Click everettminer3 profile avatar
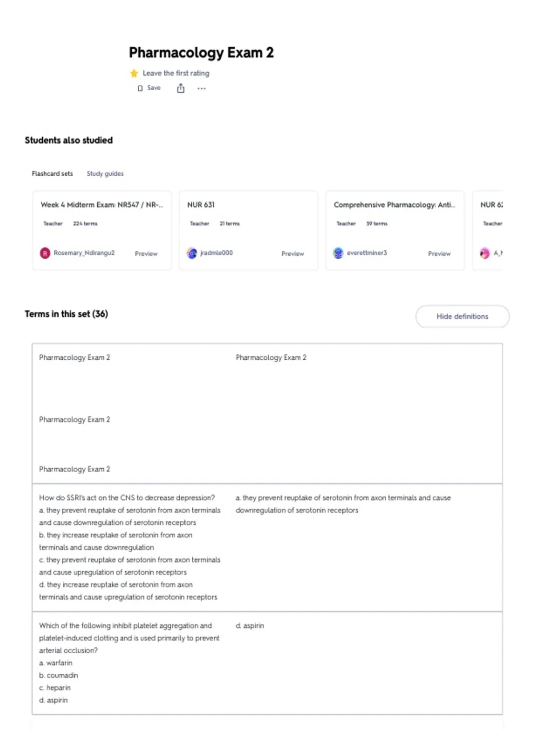 click(x=338, y=253)
